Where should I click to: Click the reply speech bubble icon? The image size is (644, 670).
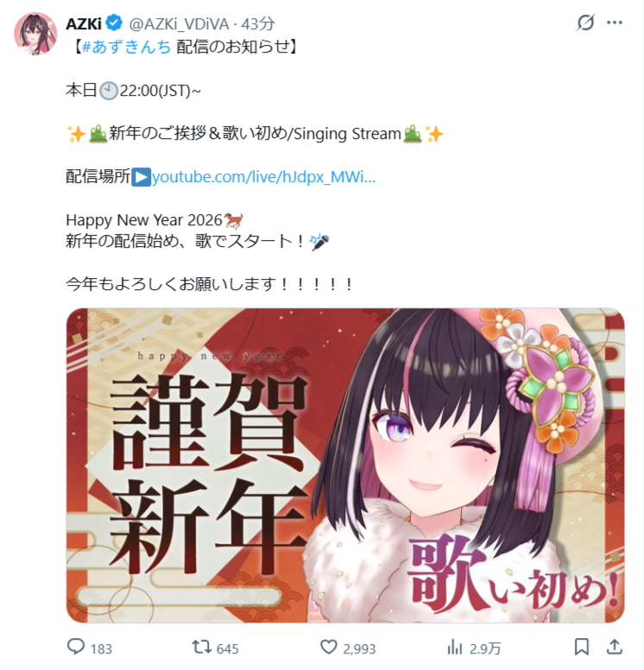[76, 647]
